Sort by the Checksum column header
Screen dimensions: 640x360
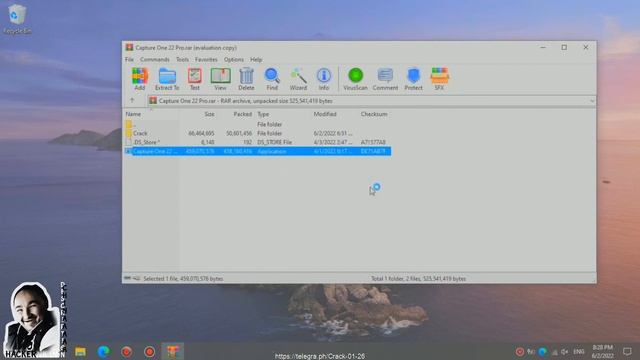tap(374, 114)
